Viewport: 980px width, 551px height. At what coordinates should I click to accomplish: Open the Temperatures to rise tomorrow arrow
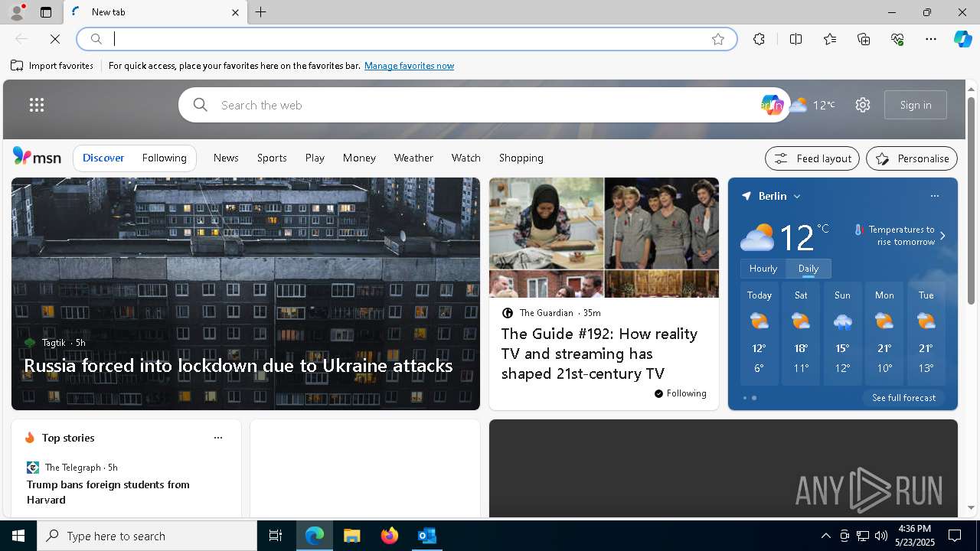click(x=942, y=236)
